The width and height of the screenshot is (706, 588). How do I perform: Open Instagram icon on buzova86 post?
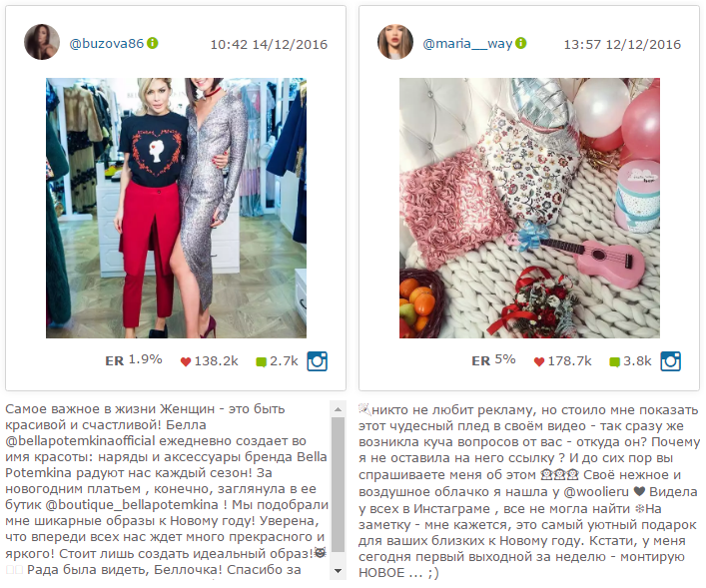click(x=317, y=361)
